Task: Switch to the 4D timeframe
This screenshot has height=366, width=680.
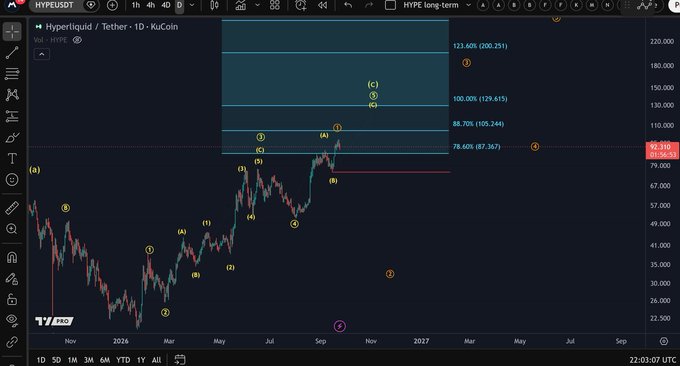Action: click(166, 5)
